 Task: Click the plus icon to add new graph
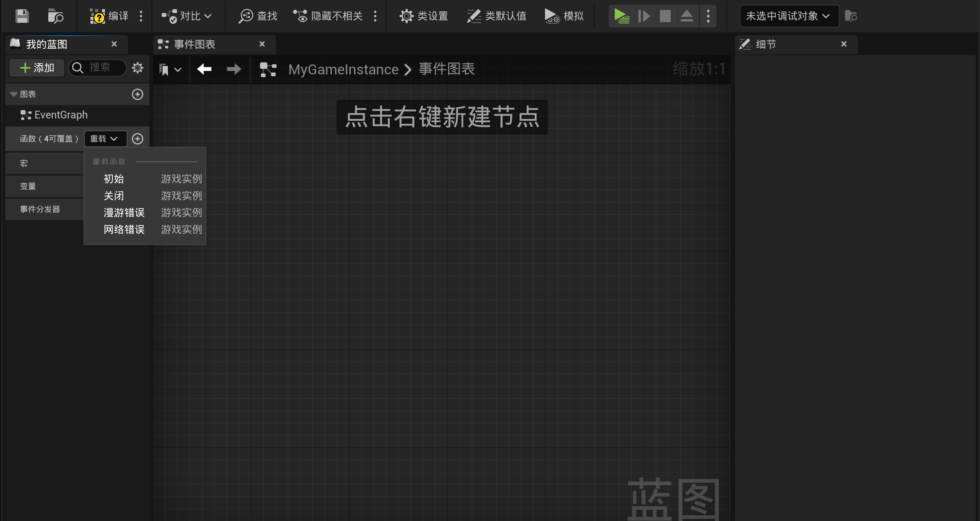pyautogui.click(x=138, y=94)
